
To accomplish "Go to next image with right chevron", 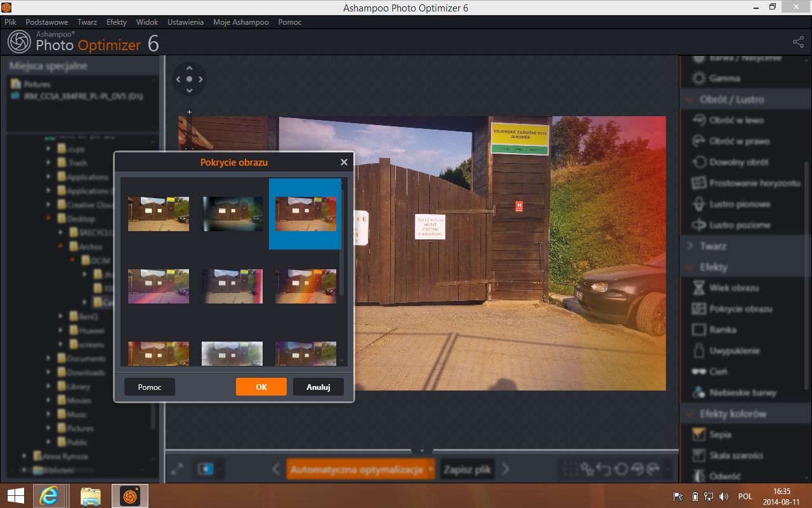I will [506, 469].
